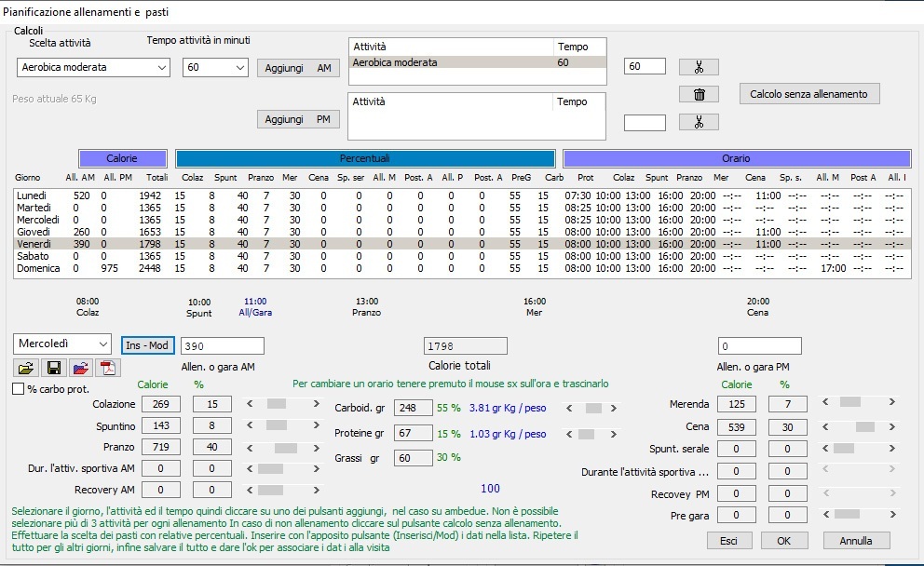Image resolution: width=924 pixels, height=566 pixels.
Task: Click the 13:00 Pranzo timeline marker
Action: pyautogui.click(x=367, y=307)
